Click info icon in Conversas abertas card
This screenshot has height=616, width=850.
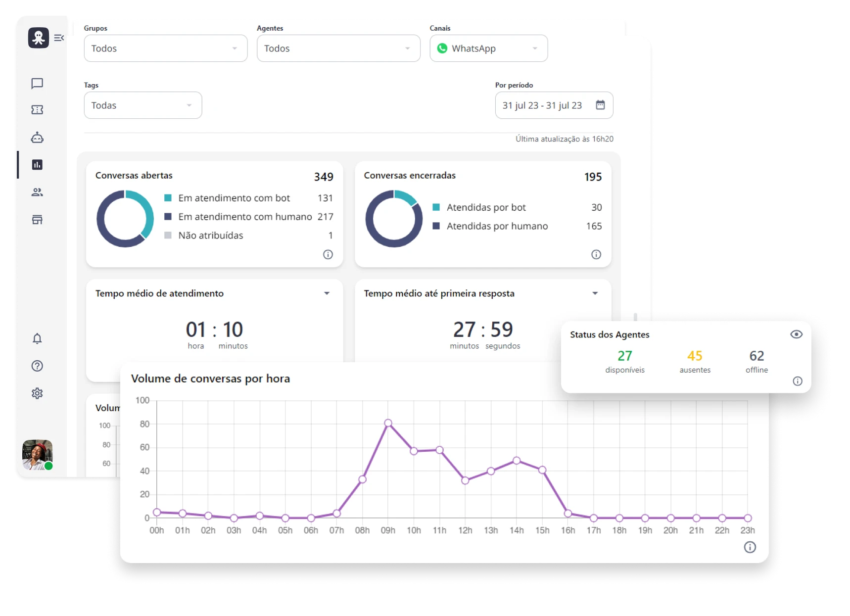point(328,254)
